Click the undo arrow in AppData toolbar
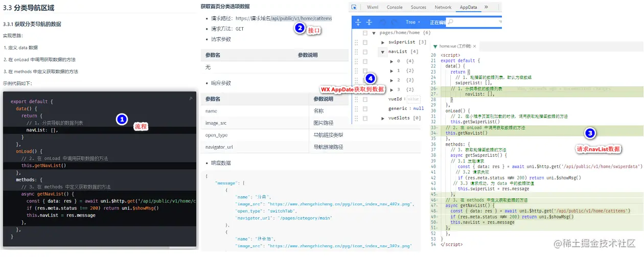 (383, 22)
